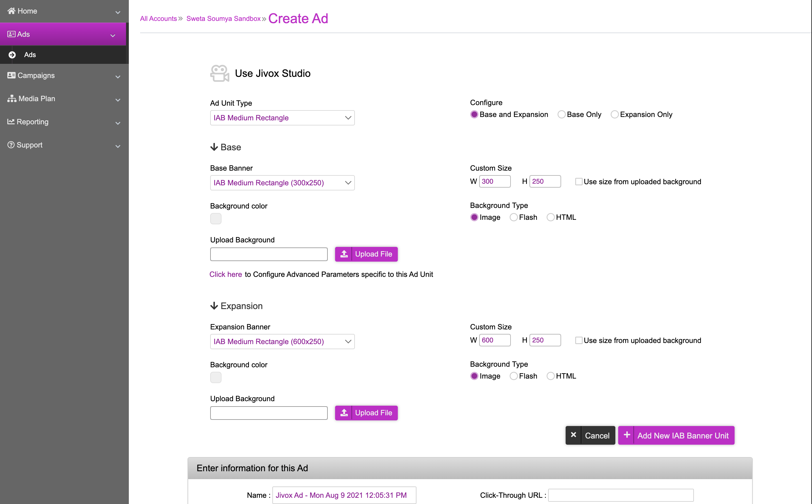
Task: Expand the Reporting menu chevron
Action: pyautogui.click(x=118, y=123)
